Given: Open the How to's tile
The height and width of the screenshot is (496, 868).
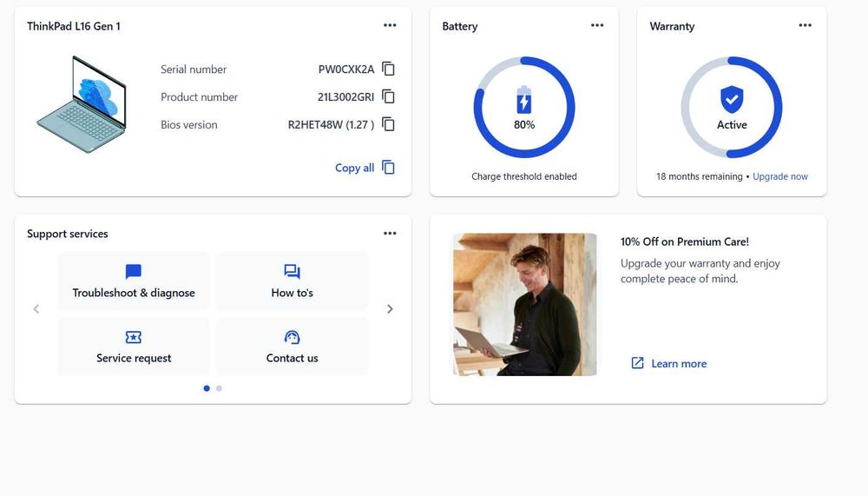Looking at the screenshot, I should pyautogui.click(x=292, y=281).
